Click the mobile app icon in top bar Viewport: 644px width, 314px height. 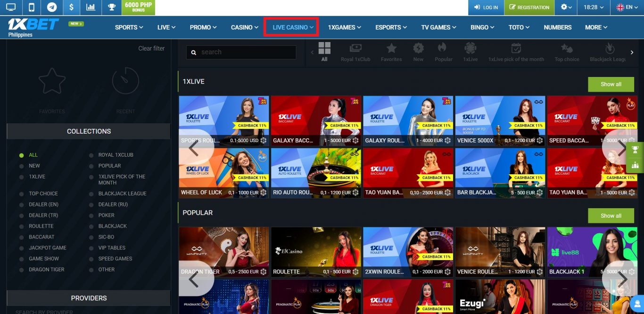coord(31,8)
